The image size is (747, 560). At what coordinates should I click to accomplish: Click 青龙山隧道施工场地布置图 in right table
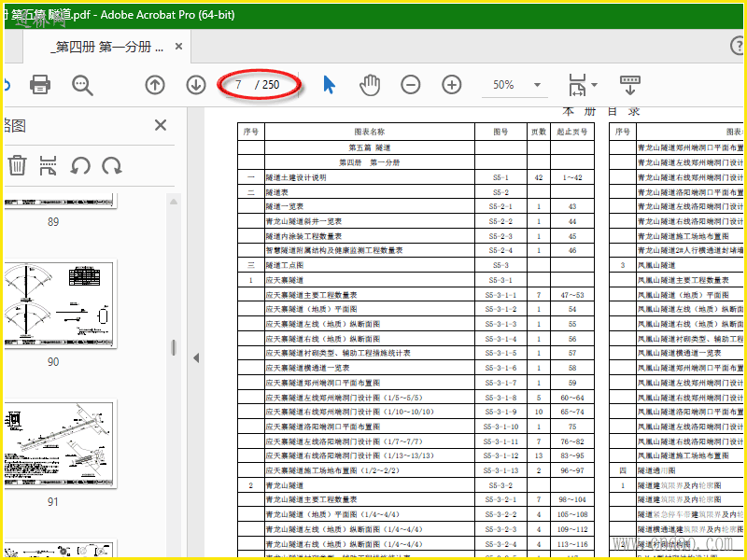(x=684, y=236)
